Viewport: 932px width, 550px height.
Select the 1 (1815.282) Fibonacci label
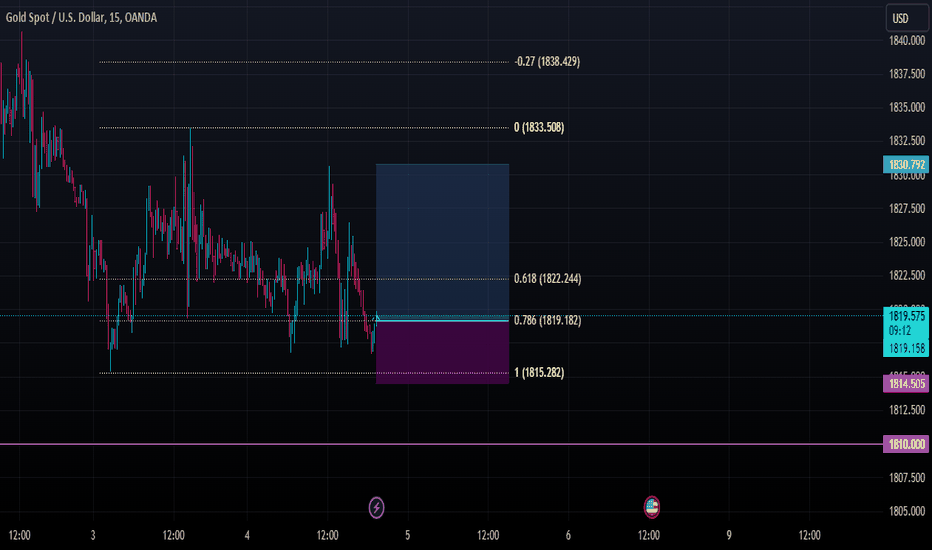point(539,372)
